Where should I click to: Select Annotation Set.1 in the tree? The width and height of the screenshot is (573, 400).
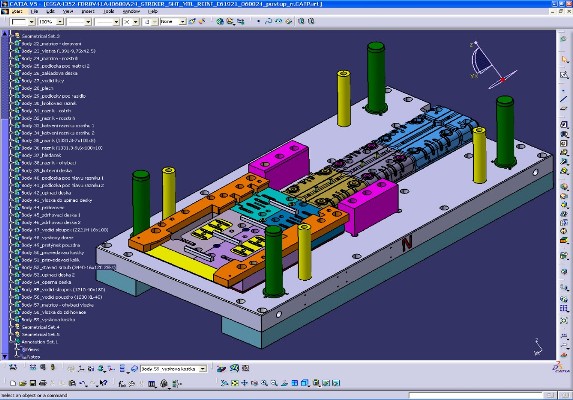pos(40,342)
